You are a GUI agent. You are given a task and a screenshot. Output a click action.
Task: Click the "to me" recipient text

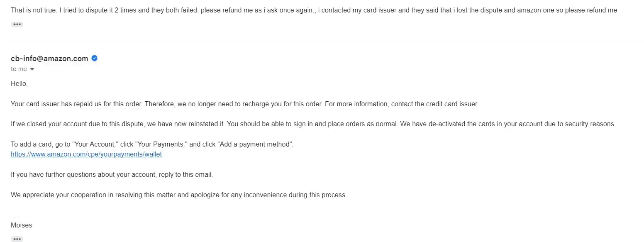point(19,69)
